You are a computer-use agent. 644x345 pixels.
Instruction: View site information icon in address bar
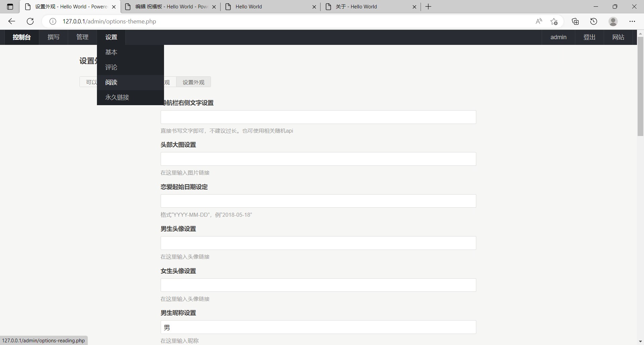[53, 21]
